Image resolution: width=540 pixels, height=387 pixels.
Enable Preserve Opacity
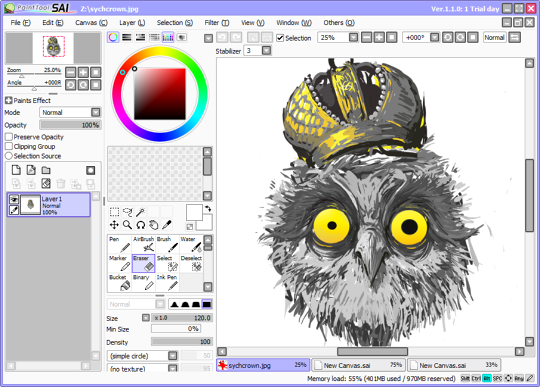point(9,137)
